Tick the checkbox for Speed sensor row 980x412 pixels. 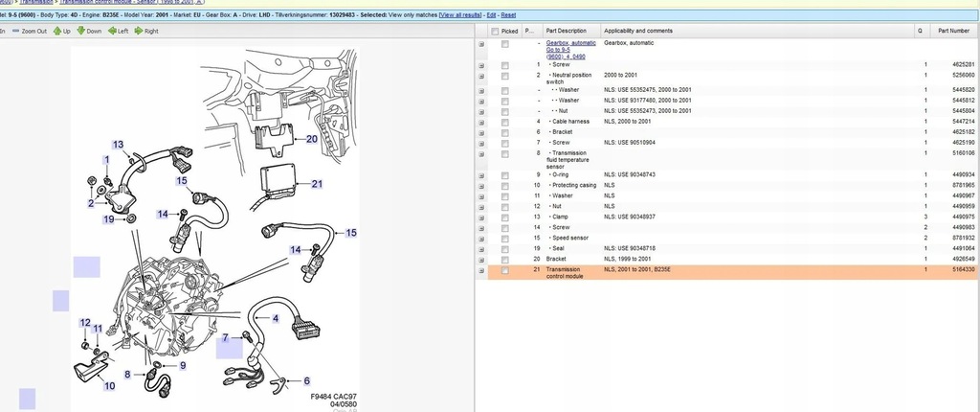tap(505, 237)
